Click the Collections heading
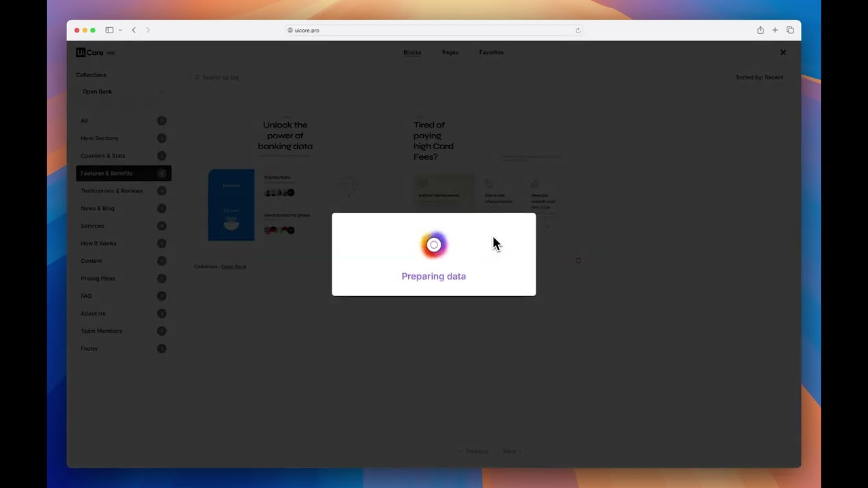The image size is (868, 488). click(91, 75)
